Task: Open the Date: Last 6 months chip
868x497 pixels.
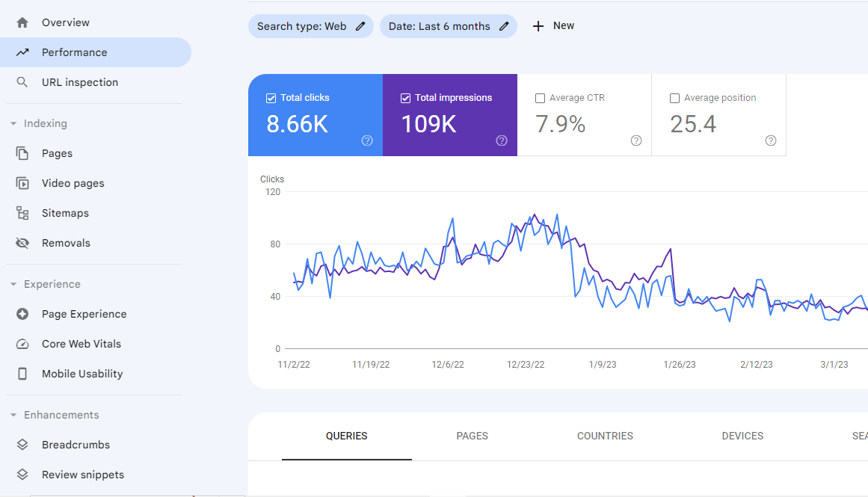Action: [449, 26]
